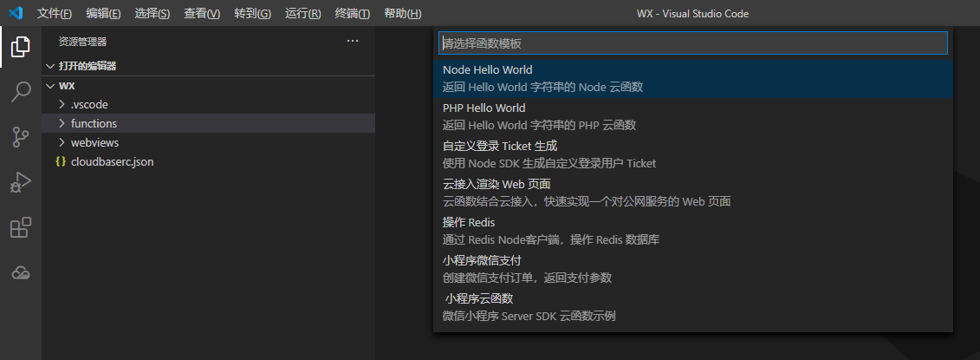This screenshot has height=360, width=980.
Task: Open the 终端(T) menu
Action: (353, 13)
